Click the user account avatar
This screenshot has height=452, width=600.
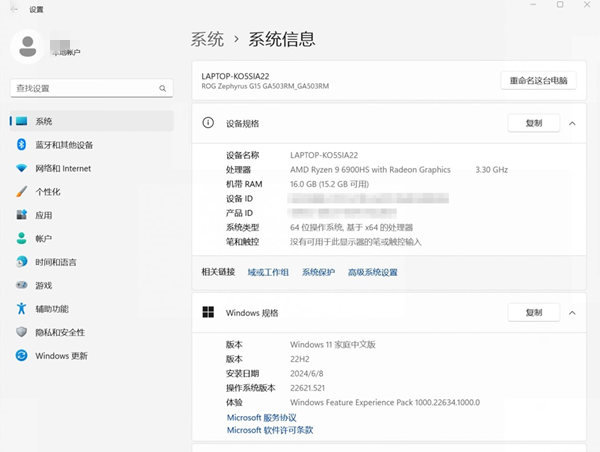pyautogui.click(x=28, y=47)
